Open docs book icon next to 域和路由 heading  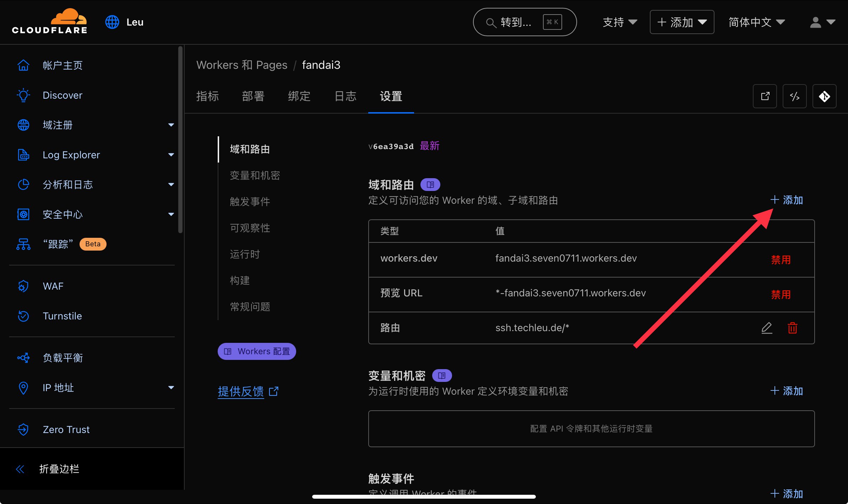point(430,185)
